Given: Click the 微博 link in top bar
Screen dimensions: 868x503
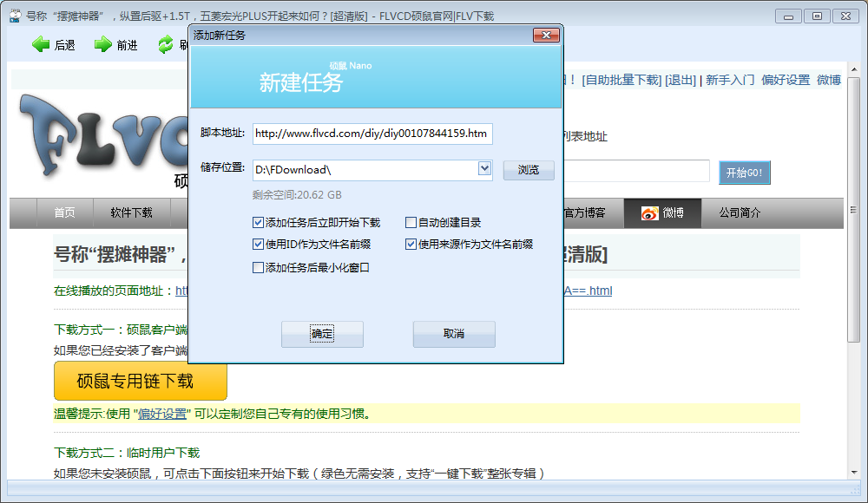Looking at the screenshot, I should click(x=829, y=81).
